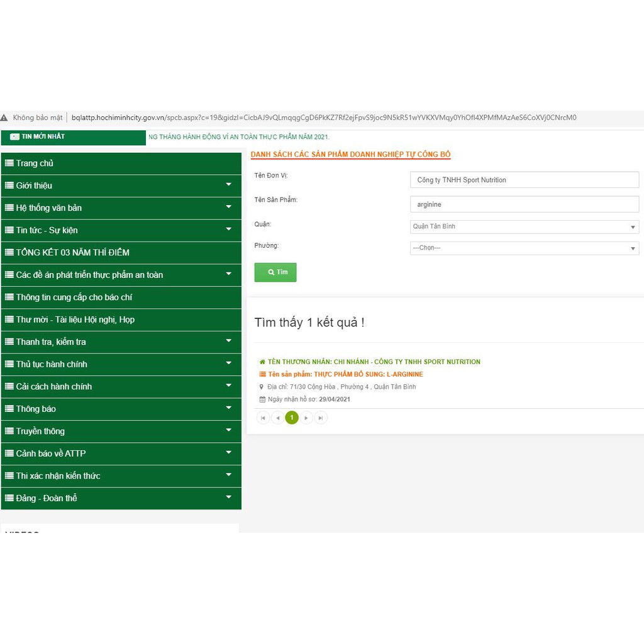This screenshot has width=644, height=644.
Task: Open Thông tin cung cấp cho báo chí
Action: [x=121, y=297]
